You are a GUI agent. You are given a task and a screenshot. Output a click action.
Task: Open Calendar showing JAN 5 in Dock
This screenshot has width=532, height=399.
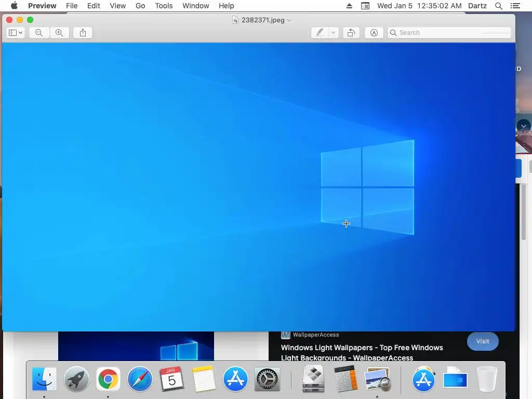tap(171, 379)
